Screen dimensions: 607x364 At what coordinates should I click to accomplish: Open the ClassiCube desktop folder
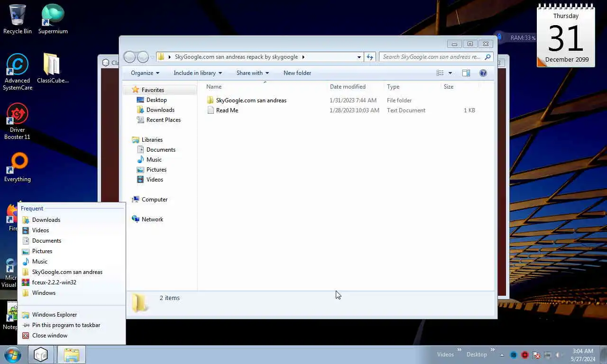(x=53, y=68)
